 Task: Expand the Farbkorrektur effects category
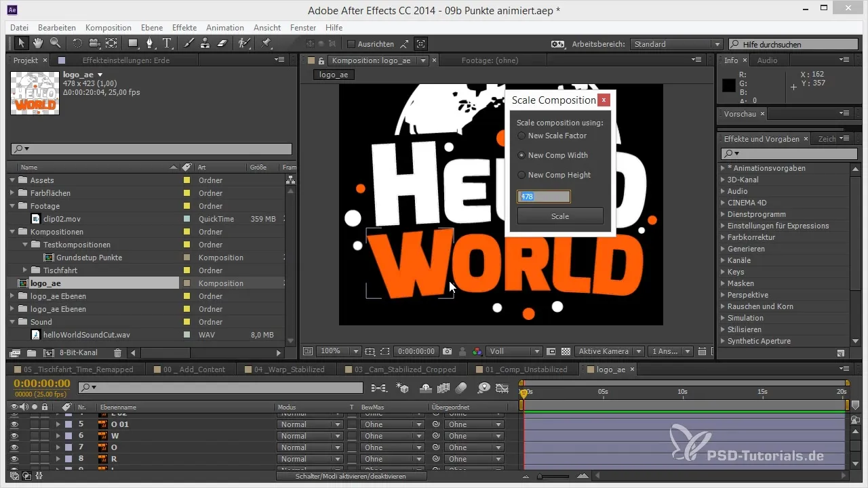click(x=722, y=237)
